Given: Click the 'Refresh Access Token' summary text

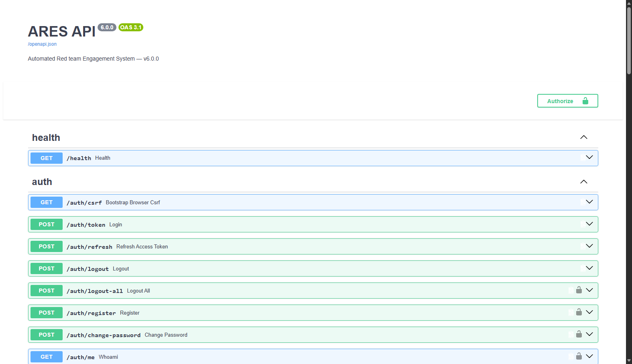Looking at the screenshot, I should pos(142,246).
